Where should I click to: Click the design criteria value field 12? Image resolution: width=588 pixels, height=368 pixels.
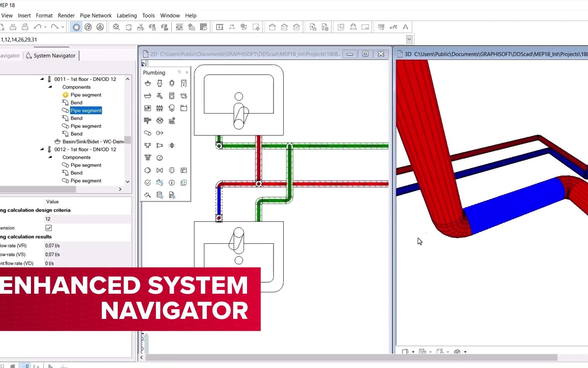click(x=88, y=219)
